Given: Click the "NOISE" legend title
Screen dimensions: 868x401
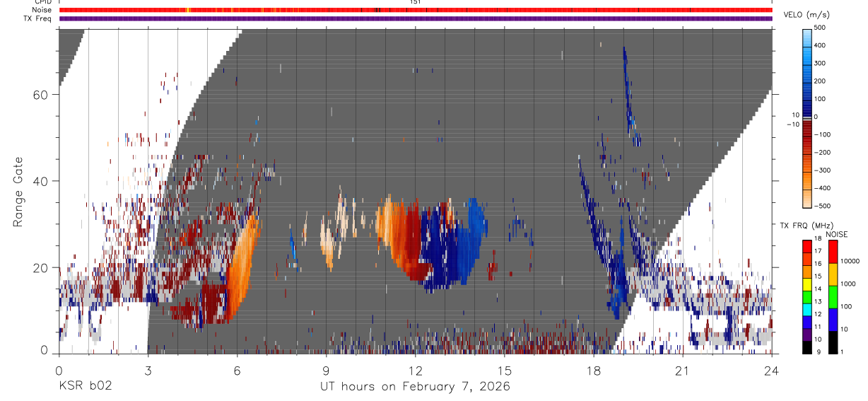Looking at the screenshot, I should coord(836,233).
